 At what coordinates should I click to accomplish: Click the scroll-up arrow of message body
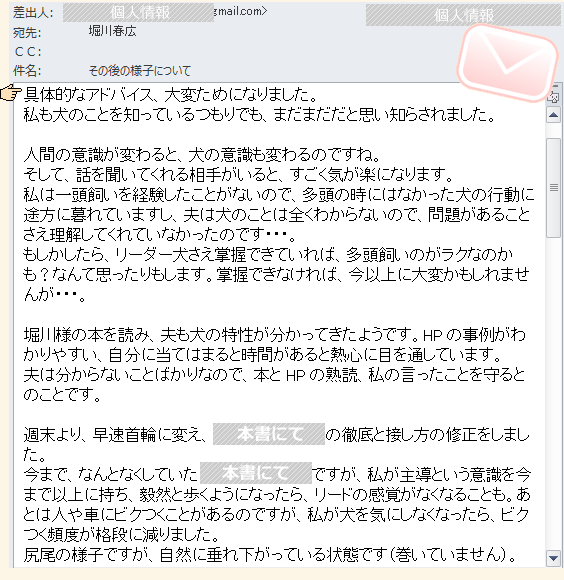[553, 115]
